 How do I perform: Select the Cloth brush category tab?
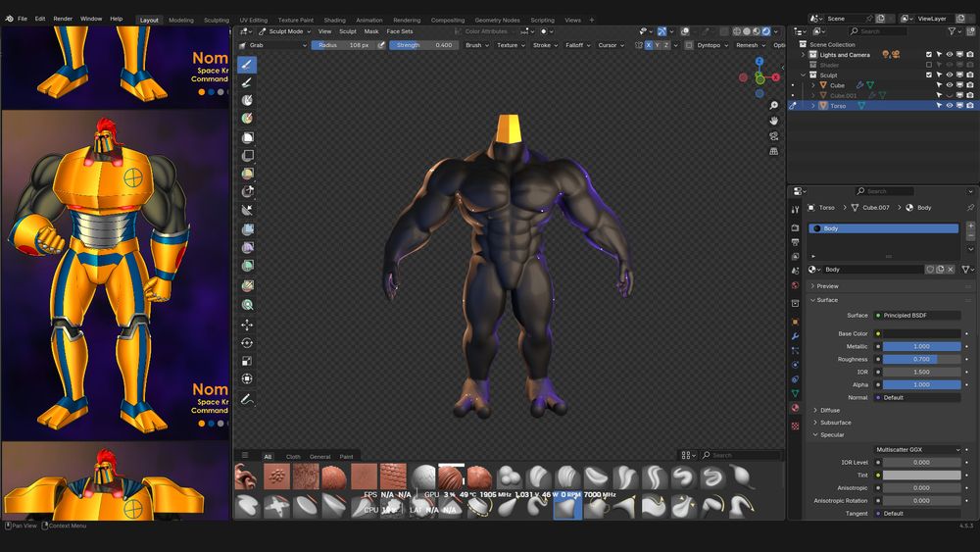click(293, 456)
